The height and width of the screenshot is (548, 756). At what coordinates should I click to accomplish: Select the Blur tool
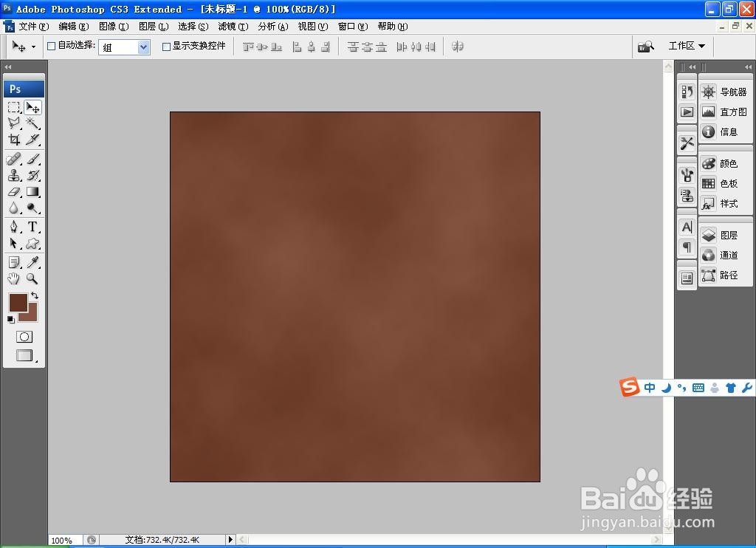click(14, 208)
